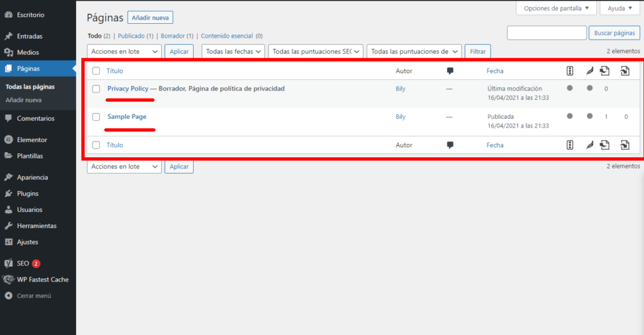Sort by Fecha in table footer
644x335 pixels.
(495, 145)
